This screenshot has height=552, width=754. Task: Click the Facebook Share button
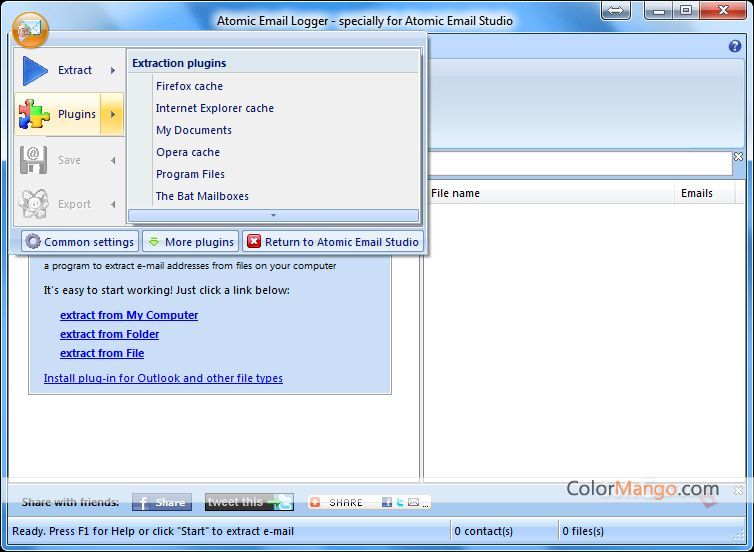162,502
